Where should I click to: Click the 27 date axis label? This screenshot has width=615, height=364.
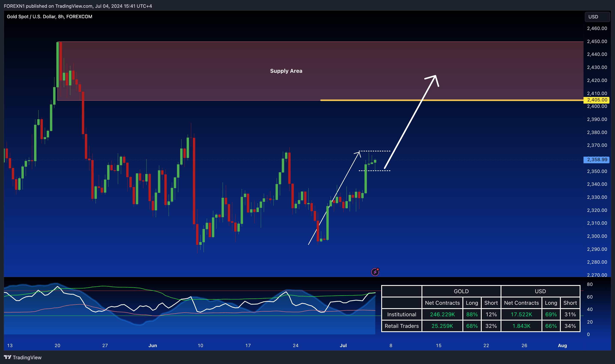pos(105,345)
